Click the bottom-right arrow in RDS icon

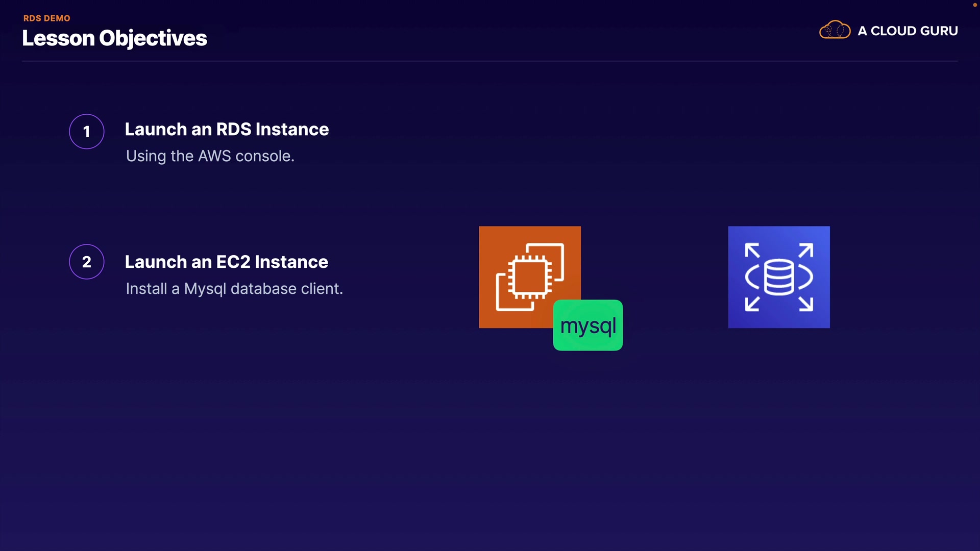click(806, 304)
